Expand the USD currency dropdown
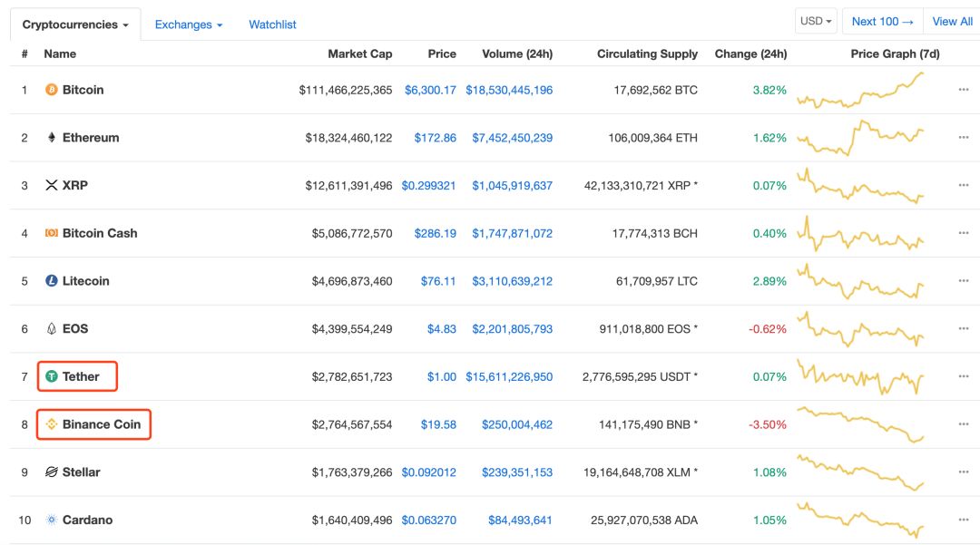Image resolution: width=980 pixels, height=545 pixels. pyautogui.click(x=816, y=21)
